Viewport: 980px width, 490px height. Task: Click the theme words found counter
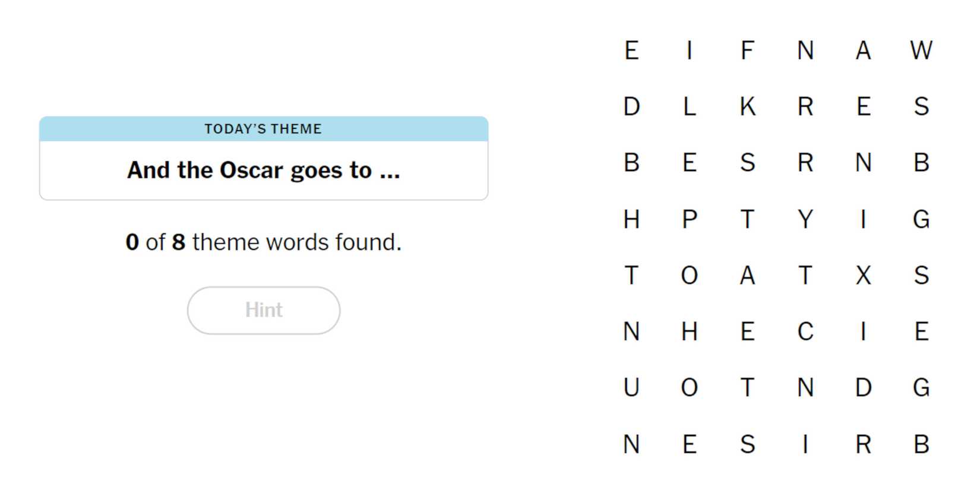pyautogui.click(x=264, y=242)
